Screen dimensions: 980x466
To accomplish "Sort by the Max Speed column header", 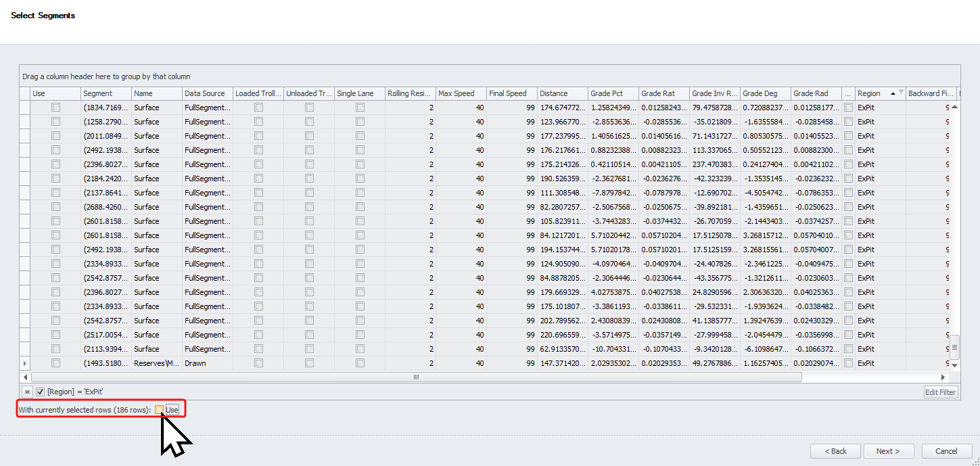I will tap(455, 93).
